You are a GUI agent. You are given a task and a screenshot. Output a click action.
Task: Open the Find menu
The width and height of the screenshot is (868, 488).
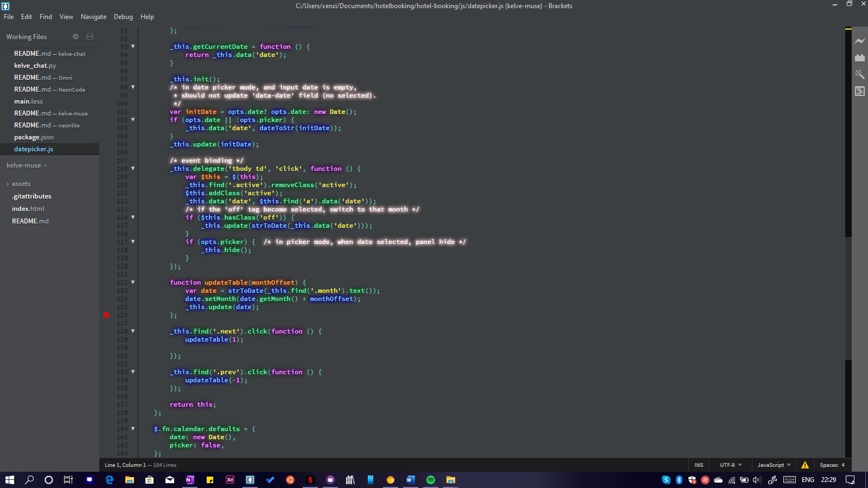click(46, 17)
